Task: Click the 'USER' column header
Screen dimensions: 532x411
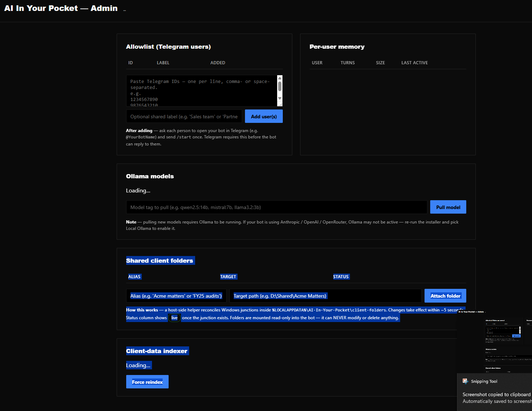Action: 317,63
